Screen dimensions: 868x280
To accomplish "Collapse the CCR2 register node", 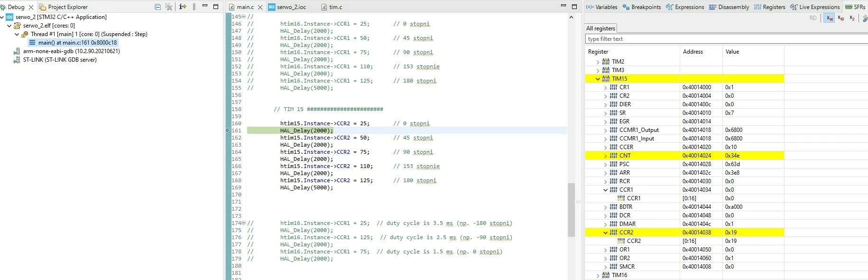I will tap(605, 233).
